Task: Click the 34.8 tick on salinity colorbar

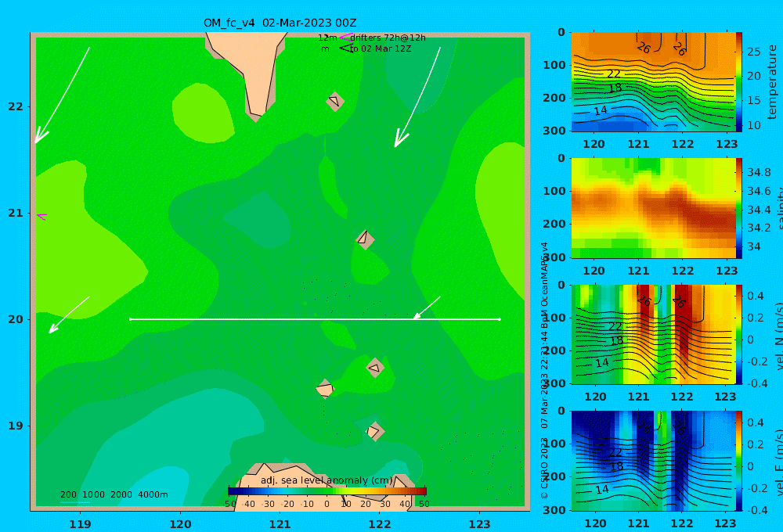Action: pos(759,173)
